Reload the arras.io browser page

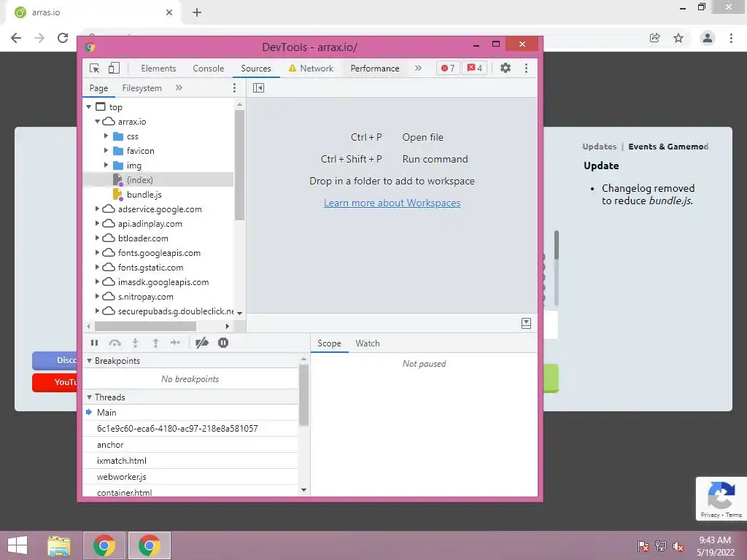point(63,38)
